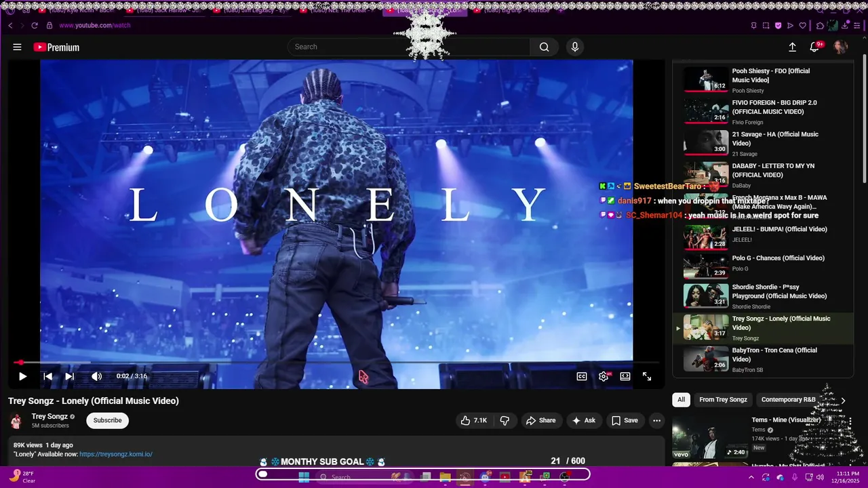The height and width of the screenshot is (488, 868).
Task: Open the Trey Songz channel name
Action: click(50, 417)
